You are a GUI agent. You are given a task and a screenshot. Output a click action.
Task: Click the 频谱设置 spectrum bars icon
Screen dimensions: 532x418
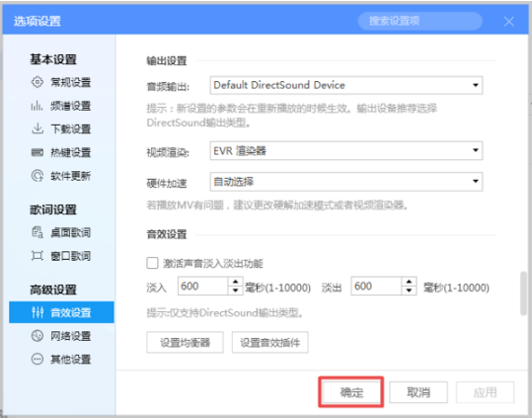click(x=38, y=106)
